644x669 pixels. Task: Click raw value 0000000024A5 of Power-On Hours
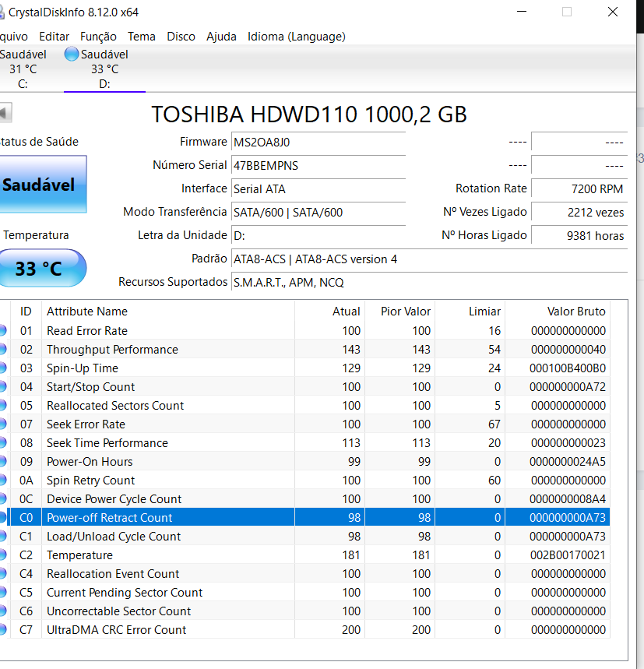(568, 462)
